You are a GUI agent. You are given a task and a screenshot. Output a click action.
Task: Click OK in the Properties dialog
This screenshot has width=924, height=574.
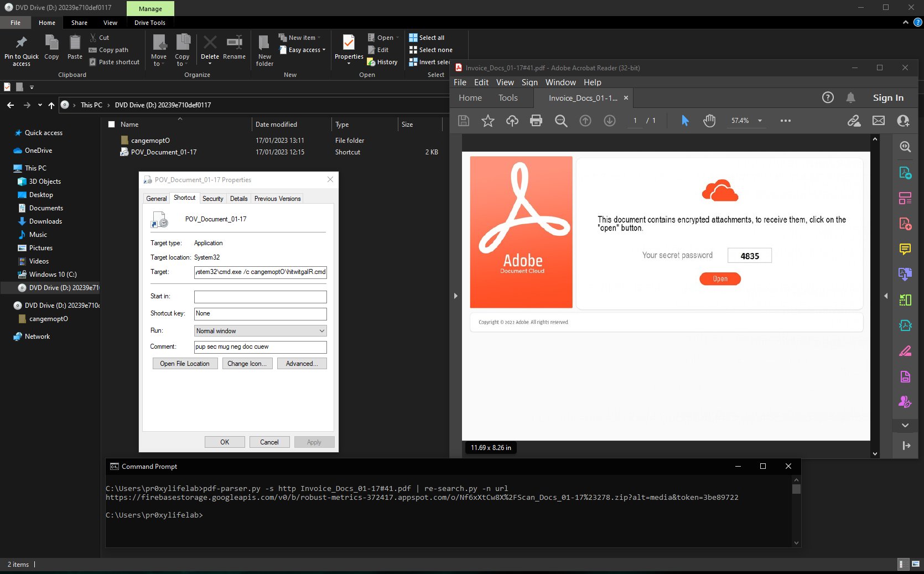tap(225, 442)
